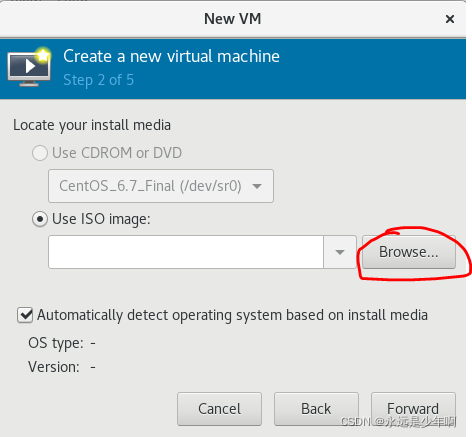Select the Use ISO image radio button
The image size is (472, 437).
tap(40, 219)
